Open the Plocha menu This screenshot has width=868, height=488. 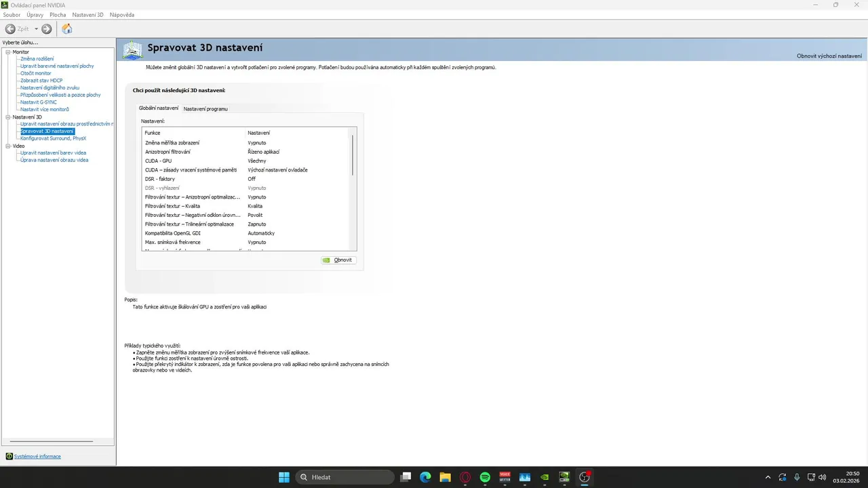click(x=58, y=14)
